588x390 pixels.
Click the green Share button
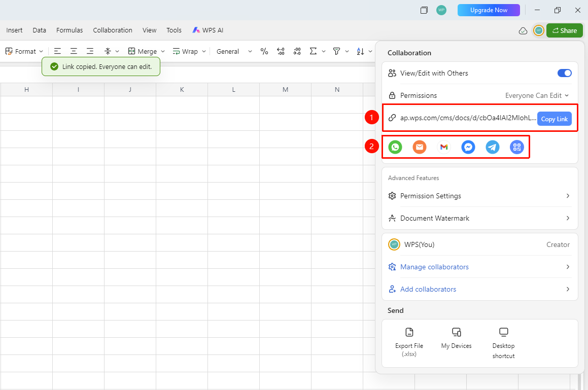point(564,31)
